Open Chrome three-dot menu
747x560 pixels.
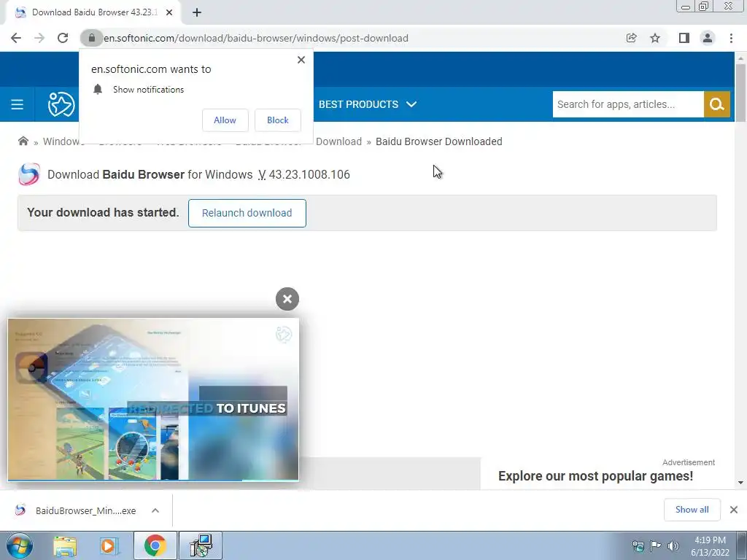[731, 38]
